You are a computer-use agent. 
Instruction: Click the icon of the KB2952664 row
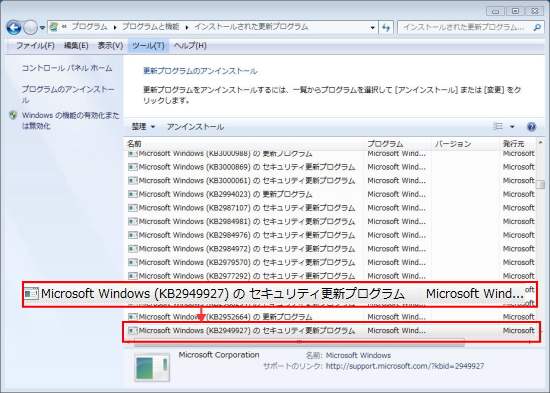(x=133, y=317)
